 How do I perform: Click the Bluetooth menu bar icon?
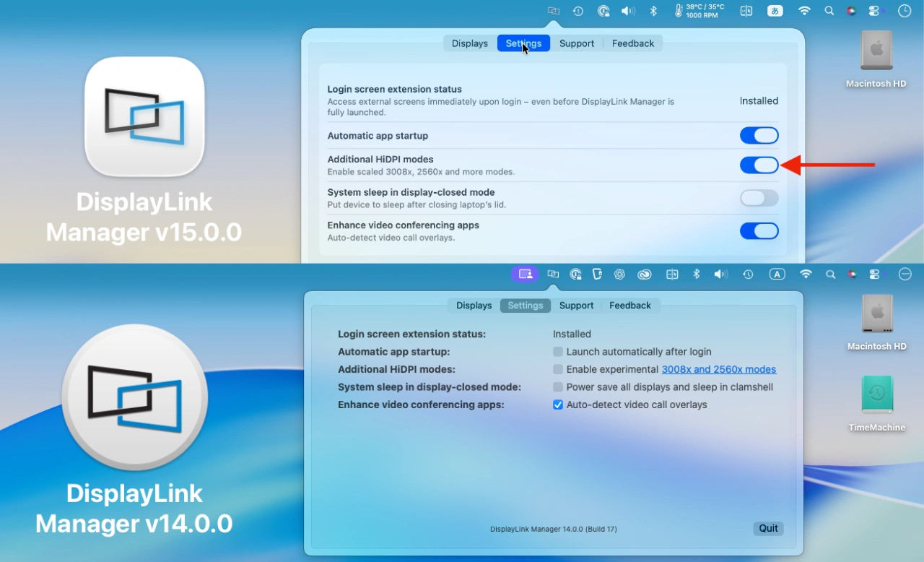pos(653,10)
